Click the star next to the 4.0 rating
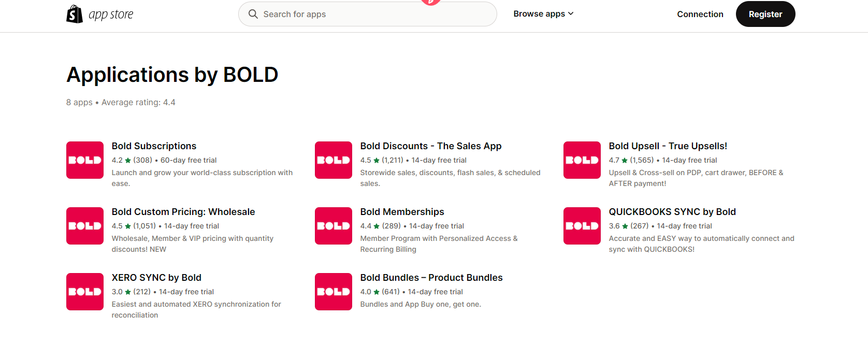The height and width of the screenshot is (358, 868). pos(377,292)
